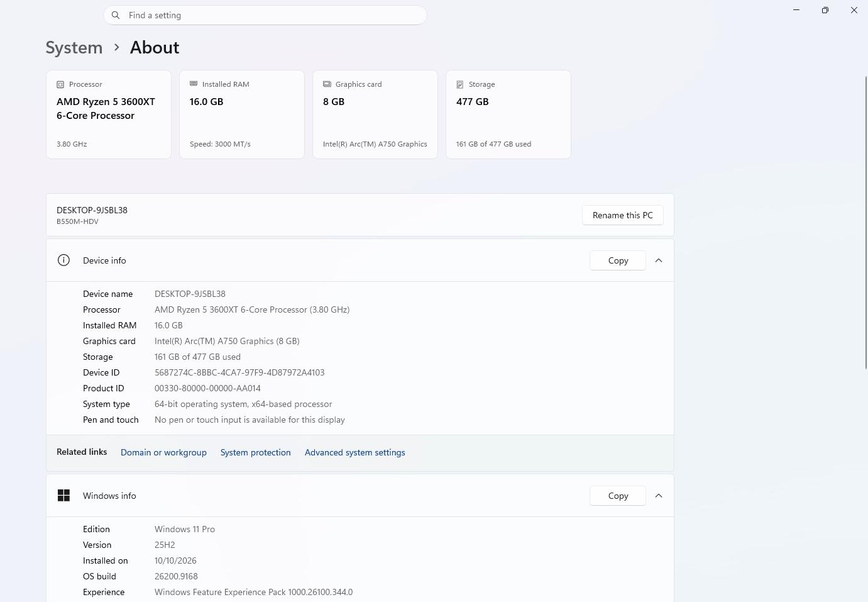This screenshot has height=602, width=868.
Task: Focus the Find a setting search box
Action: (x=265, y=15)
